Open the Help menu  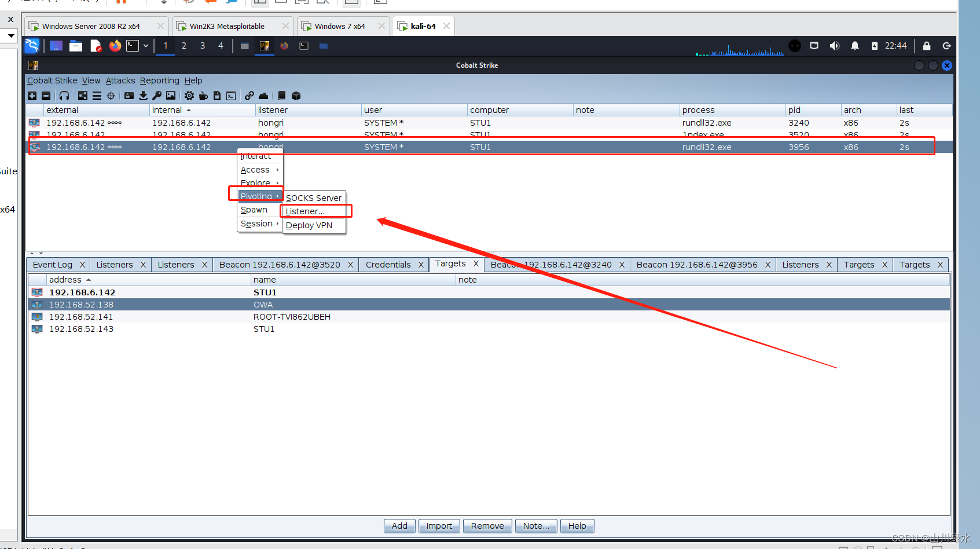tap(193, 80)
